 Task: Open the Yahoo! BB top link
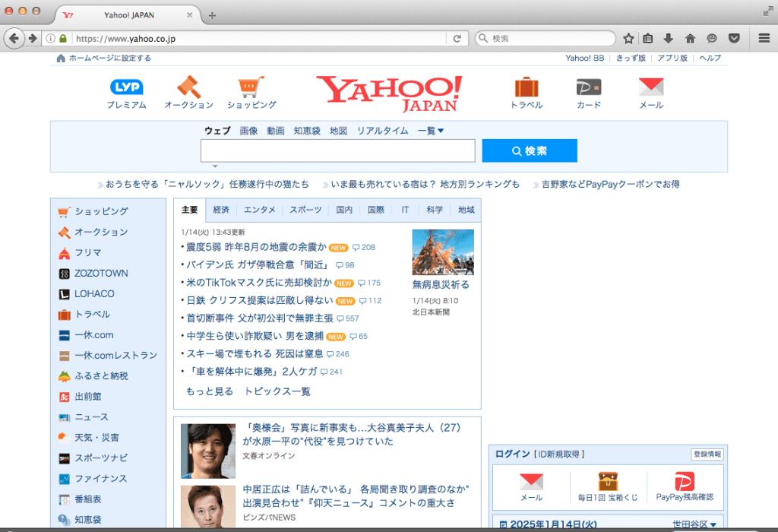coord(584,58)
